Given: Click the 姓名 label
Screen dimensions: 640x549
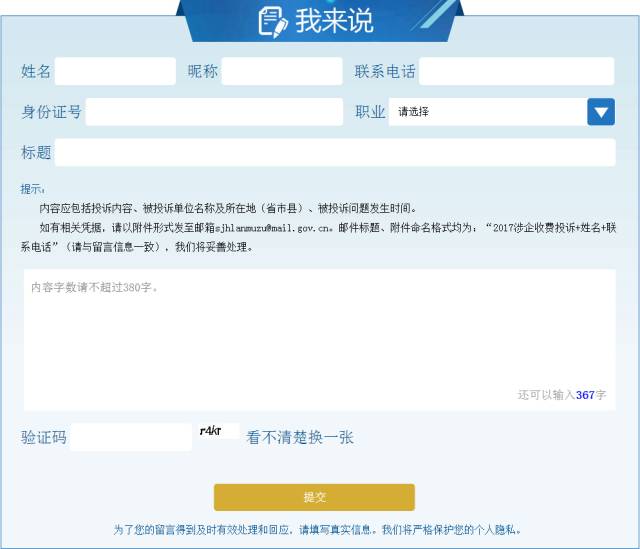Looking at the screenshot, I should click(x=36, y=71).
